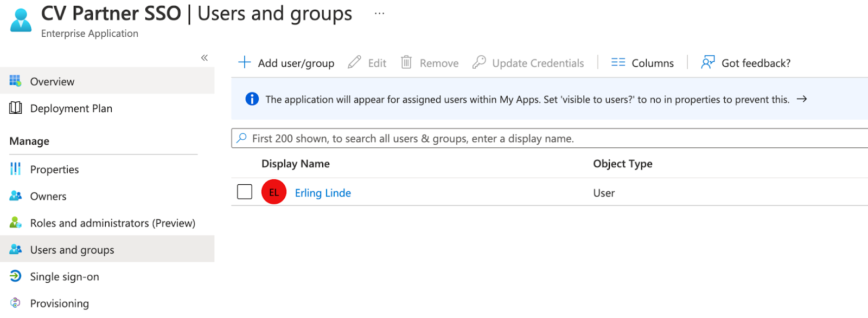
Task: Click the Overview grid icon
Action: pyautogui.click(x=15, y=81)
